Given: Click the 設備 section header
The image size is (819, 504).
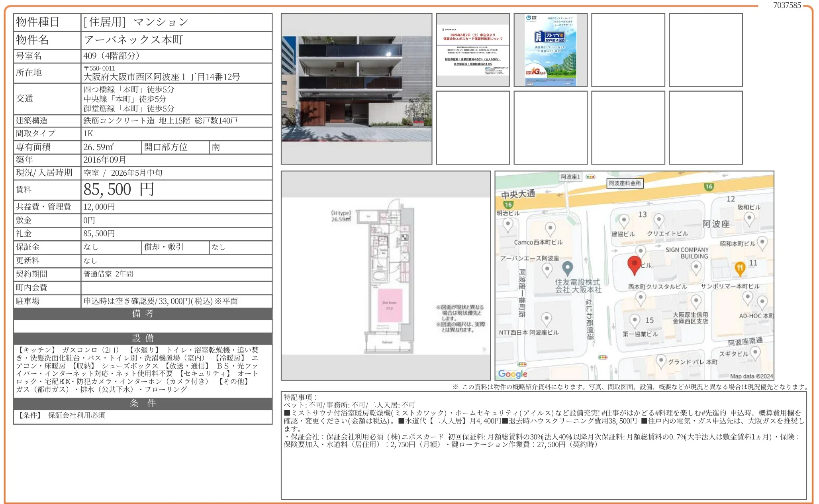Looking at the screenshot, I should (x=143, y=338).
